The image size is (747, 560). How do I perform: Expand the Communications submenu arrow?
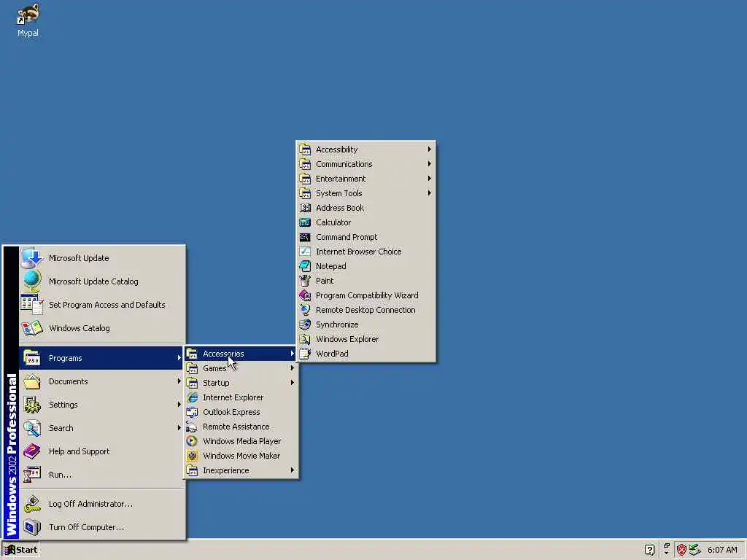429,164
